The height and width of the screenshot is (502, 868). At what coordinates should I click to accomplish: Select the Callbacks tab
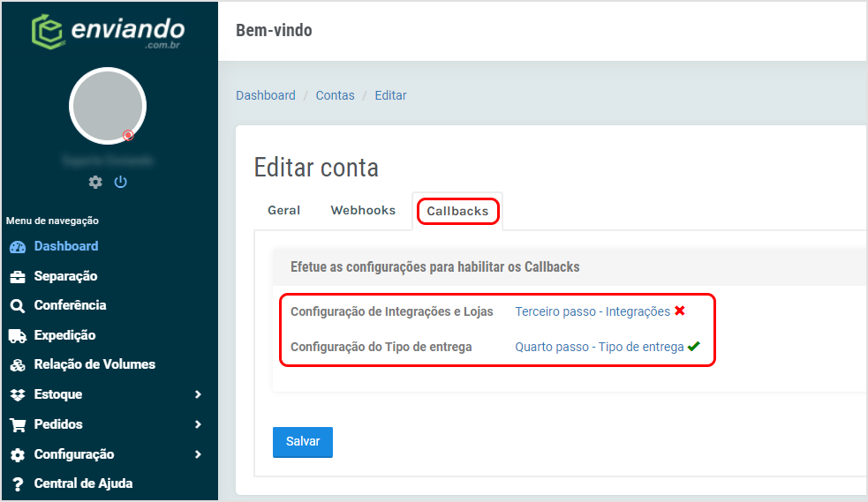tap(457, 211)
